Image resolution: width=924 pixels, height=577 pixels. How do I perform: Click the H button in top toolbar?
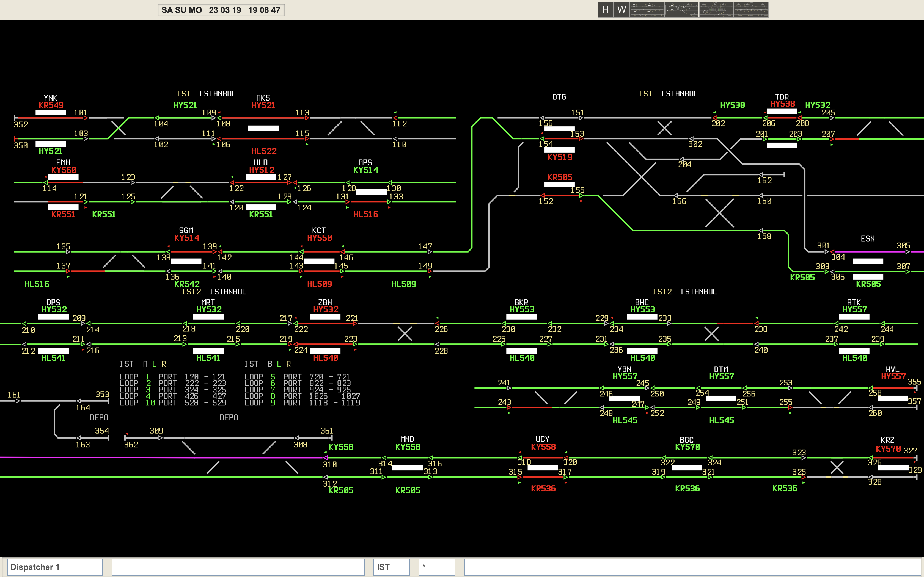[x=606, y=10]
